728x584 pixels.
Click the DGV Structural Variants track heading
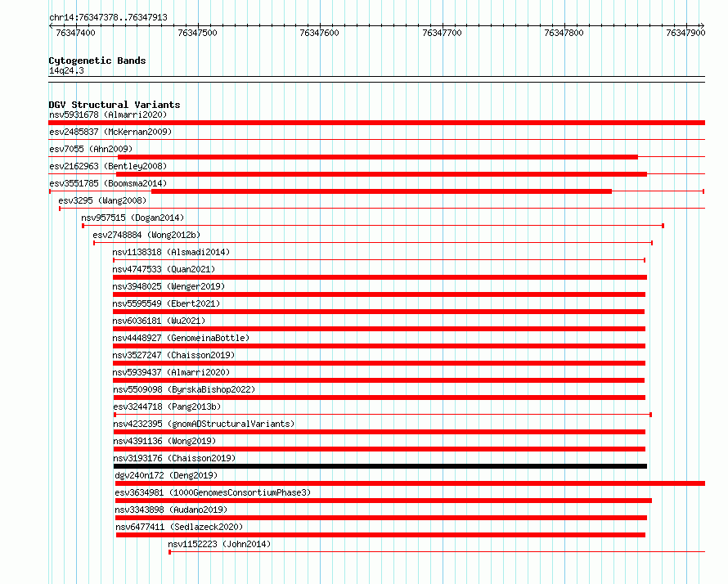pos(115,105)
